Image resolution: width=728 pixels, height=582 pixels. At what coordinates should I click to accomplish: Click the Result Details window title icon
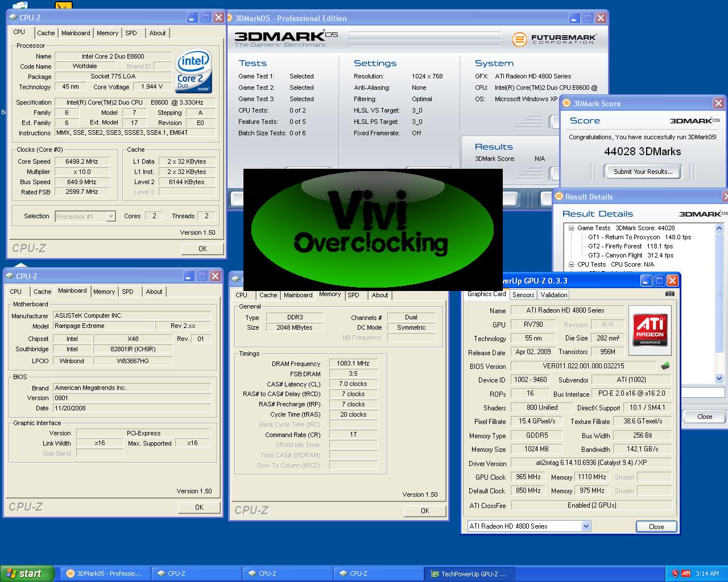pyautogui.click(x=559, y=197)
